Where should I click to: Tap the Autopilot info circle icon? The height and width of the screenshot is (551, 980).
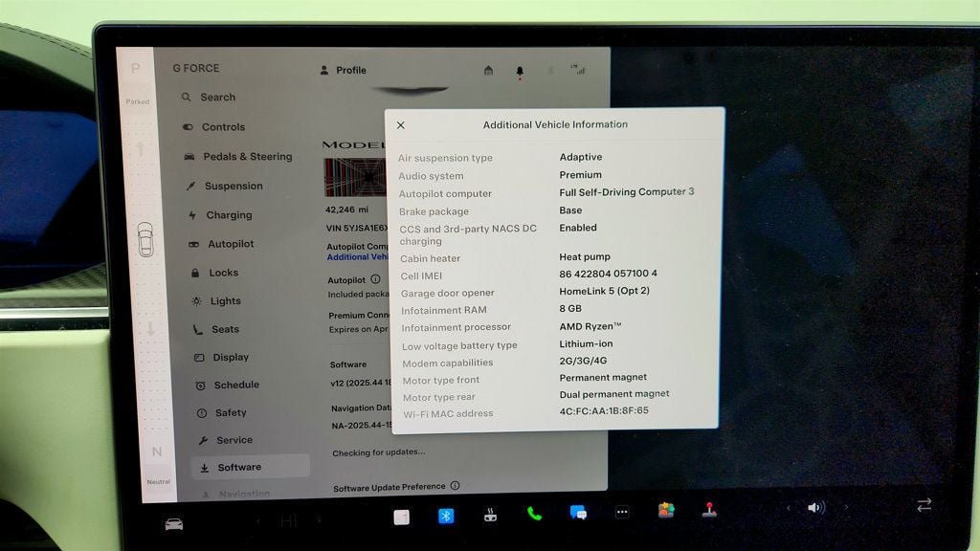(375, 279)
